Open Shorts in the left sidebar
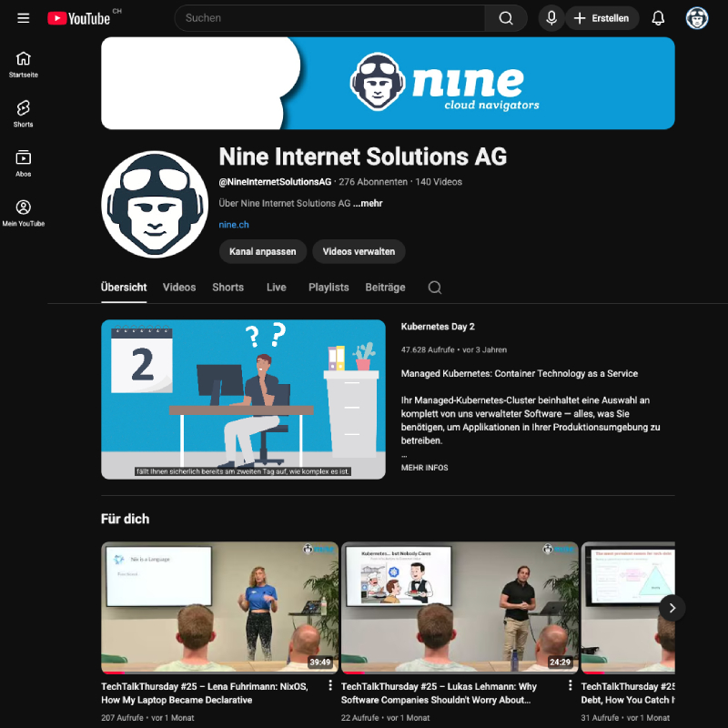Image resolution: width=728 pixels, height=728 pixels. click(24, 115)
